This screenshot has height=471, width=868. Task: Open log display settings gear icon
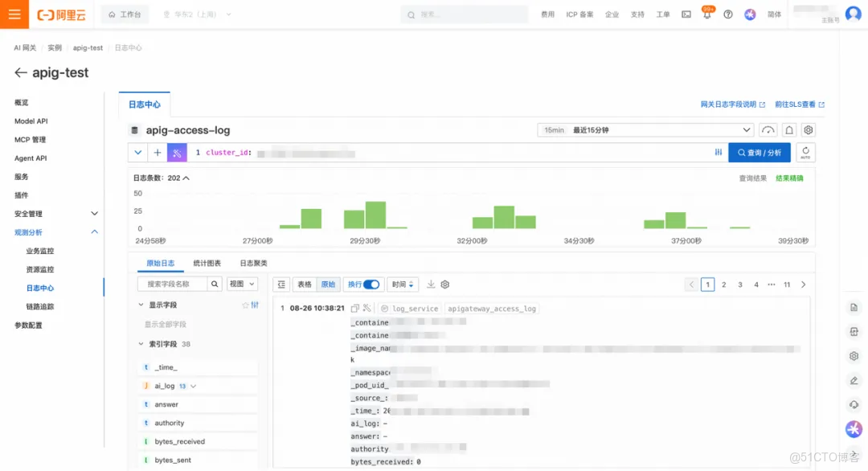tap(444, 285)
